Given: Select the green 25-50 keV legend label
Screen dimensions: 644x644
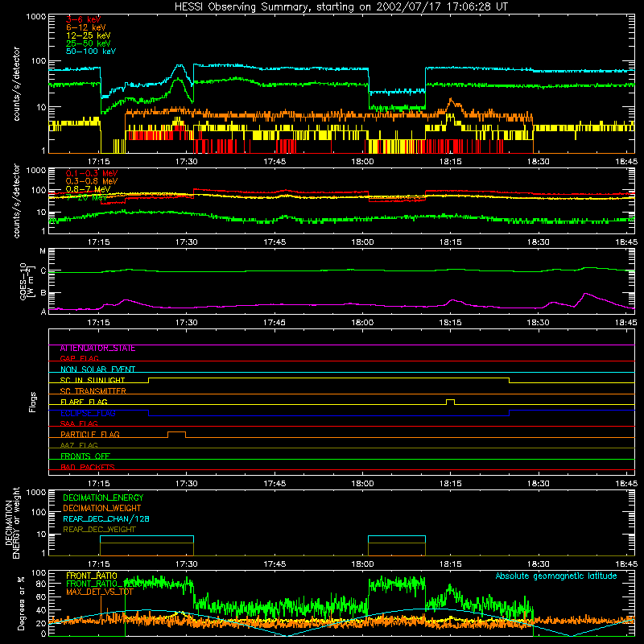Looking at the screenshot, I should pos(89,43).
